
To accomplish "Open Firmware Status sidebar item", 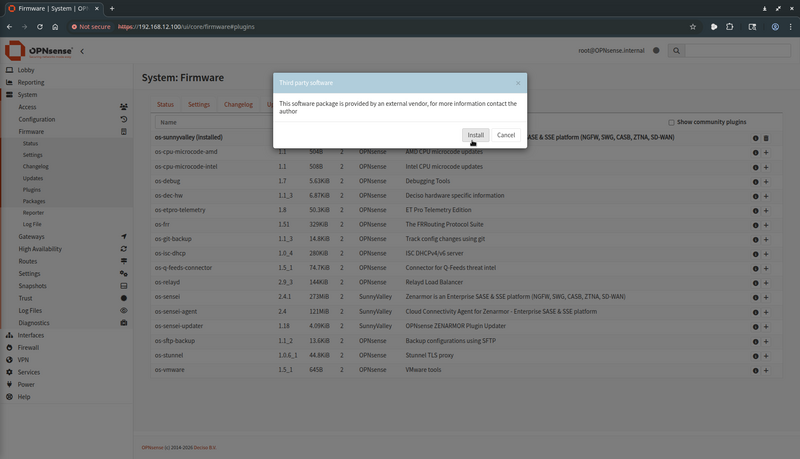I will pos(30,143).
